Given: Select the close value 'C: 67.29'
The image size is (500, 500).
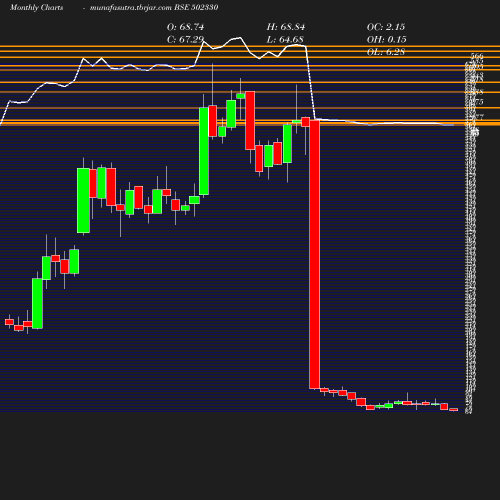Looking at the screenshot, I should [185, 40].
